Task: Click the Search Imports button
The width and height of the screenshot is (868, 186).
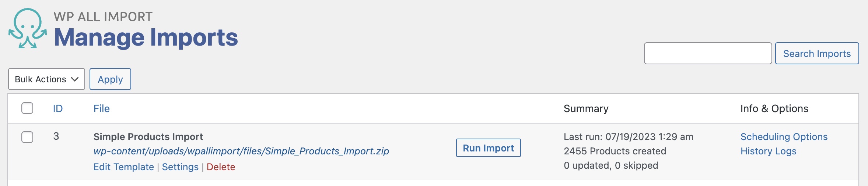Action: (817, 53)
